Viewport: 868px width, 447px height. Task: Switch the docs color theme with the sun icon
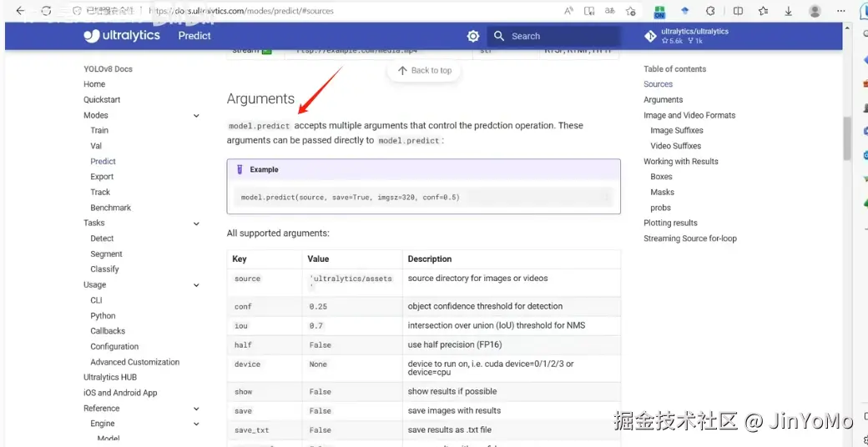point(472,36)
